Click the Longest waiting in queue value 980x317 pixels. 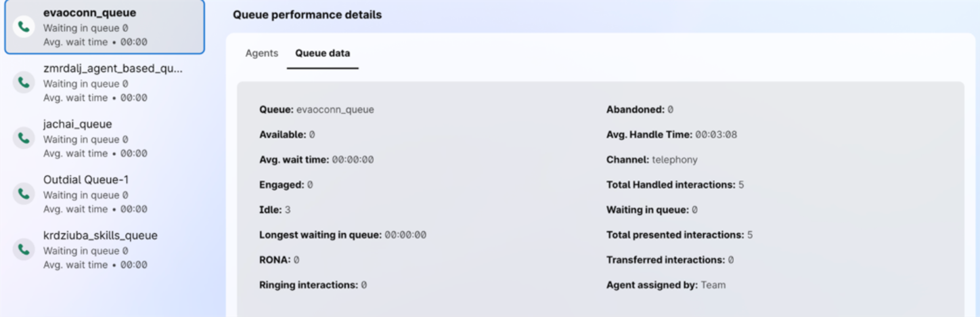(x=405, y=235)
